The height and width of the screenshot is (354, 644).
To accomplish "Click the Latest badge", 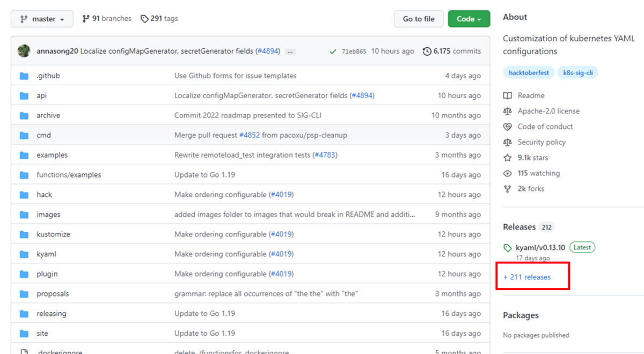I will tap(582, 247).
